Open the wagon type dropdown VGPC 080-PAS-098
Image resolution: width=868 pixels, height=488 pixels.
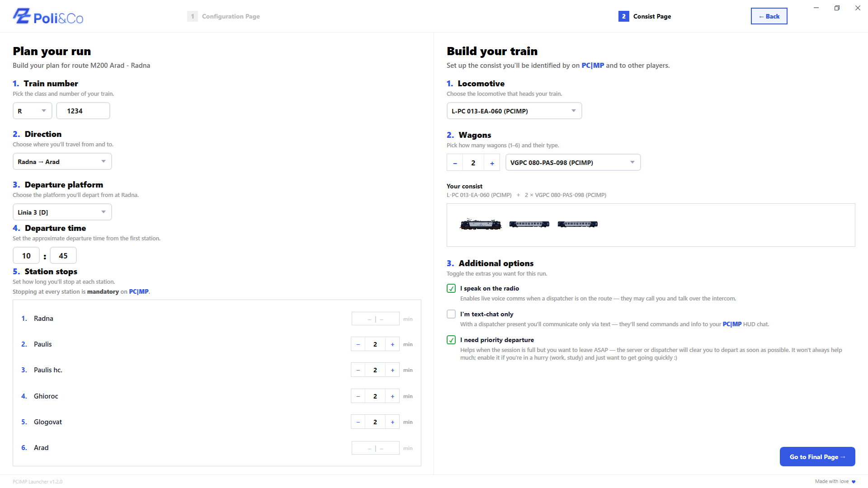coord(573,162)
